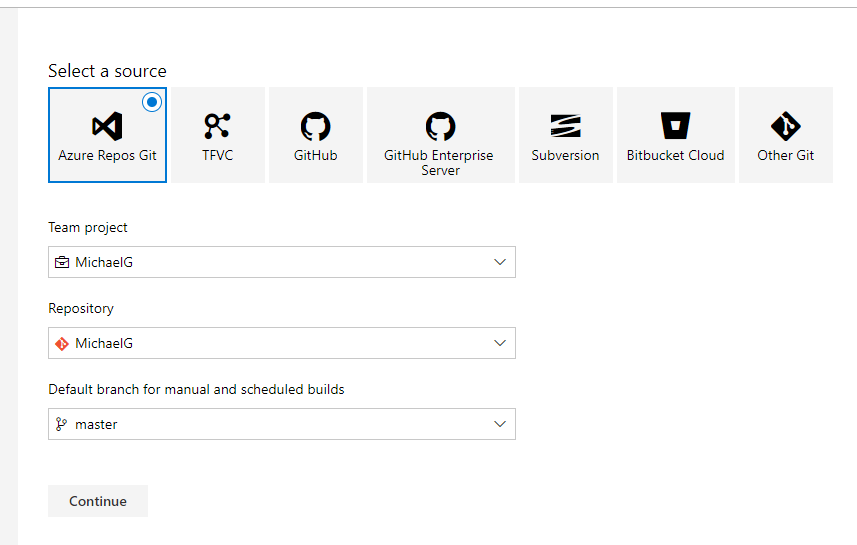Viewport: 857px width, 545px height.
Task: Click the briefcase icon in Team project field
Action: click(62, 262)
